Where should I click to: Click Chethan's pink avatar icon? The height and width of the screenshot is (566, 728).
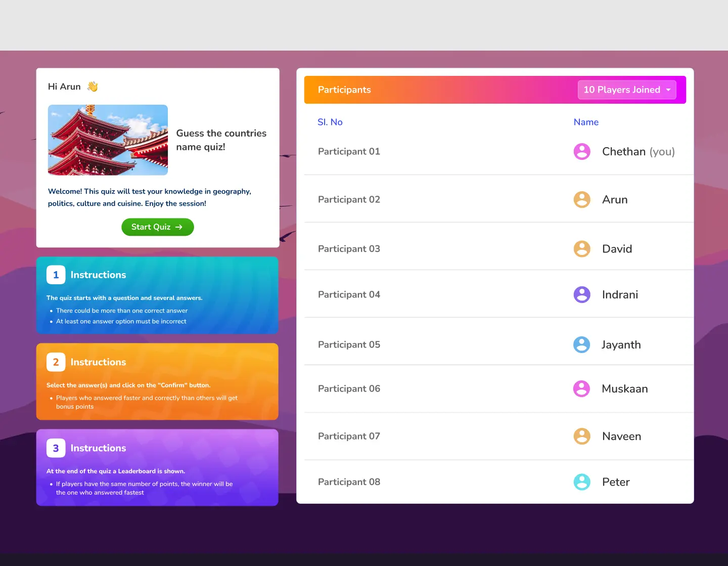tap(582, 151)
